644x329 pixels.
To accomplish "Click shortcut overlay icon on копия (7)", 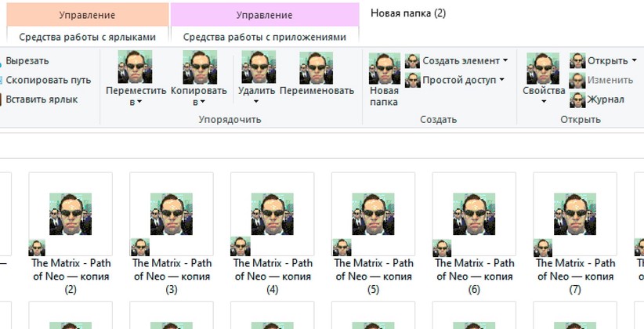I will 543,248.
